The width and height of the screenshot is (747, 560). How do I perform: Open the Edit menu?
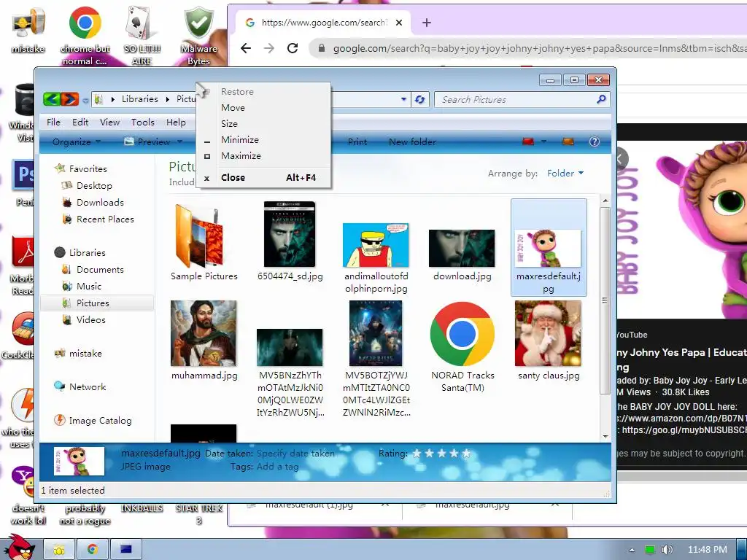(x=80, y=122)
